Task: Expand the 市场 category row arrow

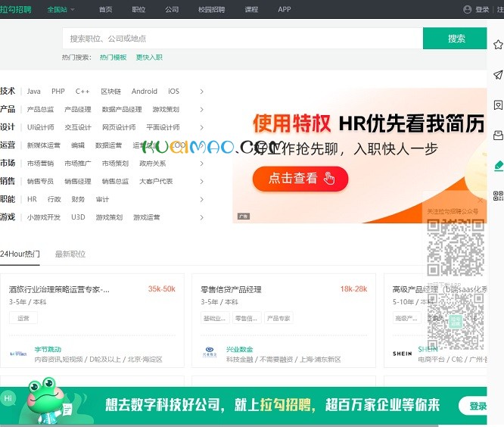Action: [201, 164]
